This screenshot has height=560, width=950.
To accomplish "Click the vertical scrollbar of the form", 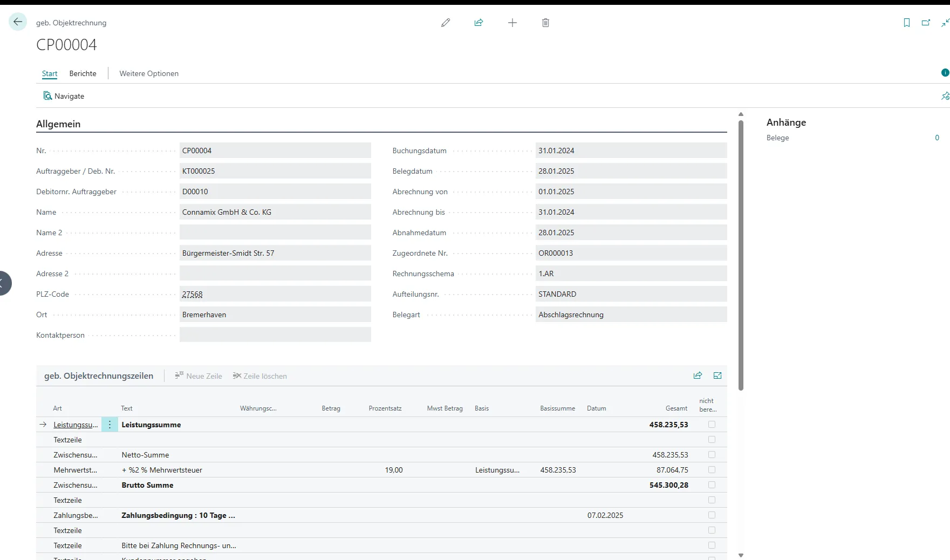I will (x=741, y=254).
